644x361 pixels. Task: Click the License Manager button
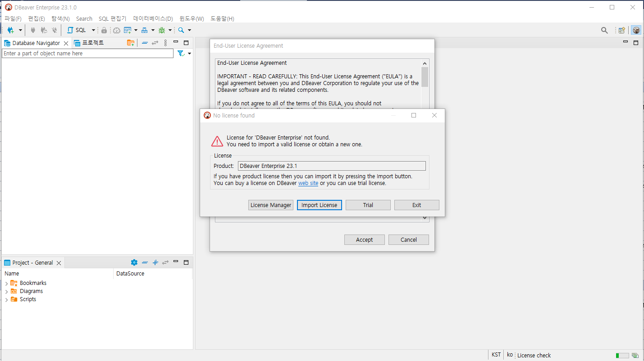click(271, 205)
